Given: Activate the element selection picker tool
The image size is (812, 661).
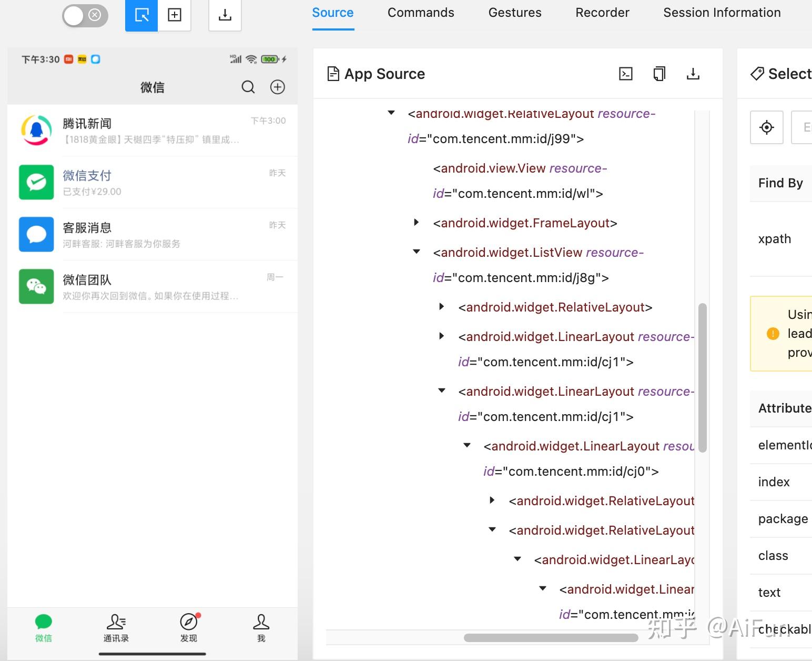Looking at the screenshot, I should [141, 16].
